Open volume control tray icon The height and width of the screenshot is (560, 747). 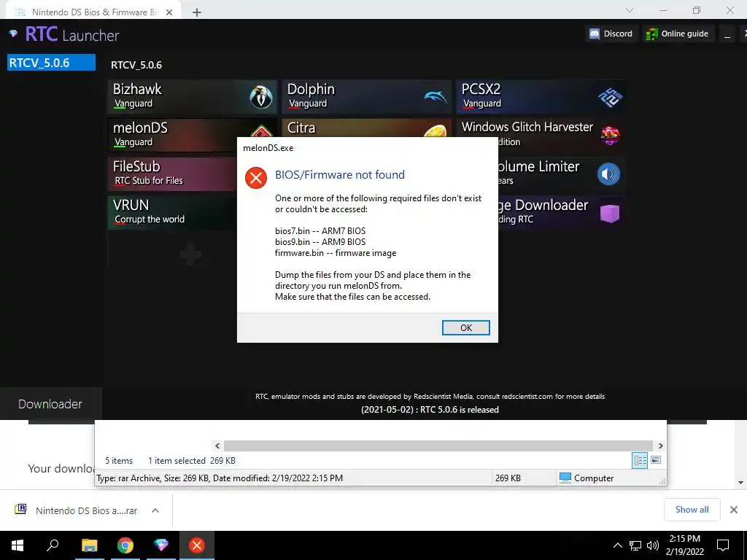point(653,545)
